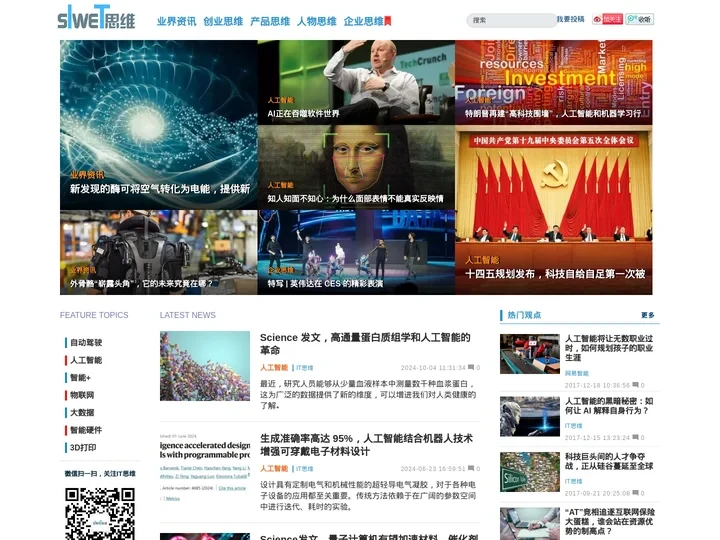
Task: Open the robot-arm thumbnail in 热门观点
Action: pos(529,354)
